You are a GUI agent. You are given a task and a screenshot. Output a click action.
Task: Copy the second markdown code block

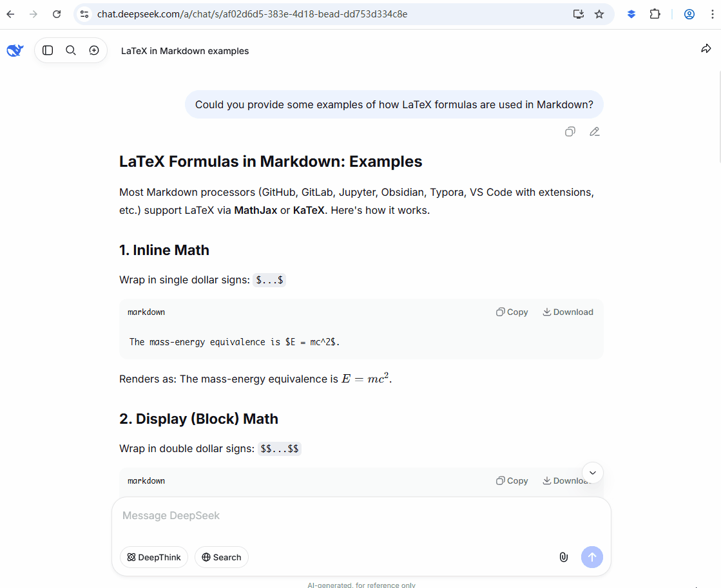tap(512, 481)
